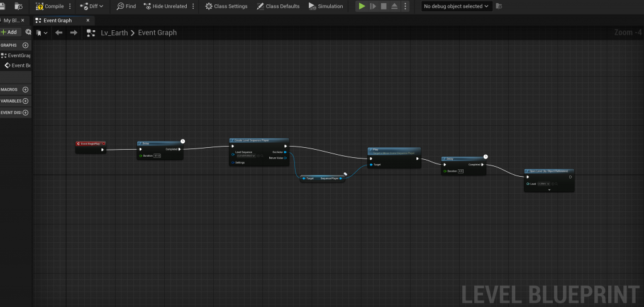Image resolution: width=644 pixels, height=307 pixels.
Task: Select the Event Graph tab
Action: tap(57, 20)
